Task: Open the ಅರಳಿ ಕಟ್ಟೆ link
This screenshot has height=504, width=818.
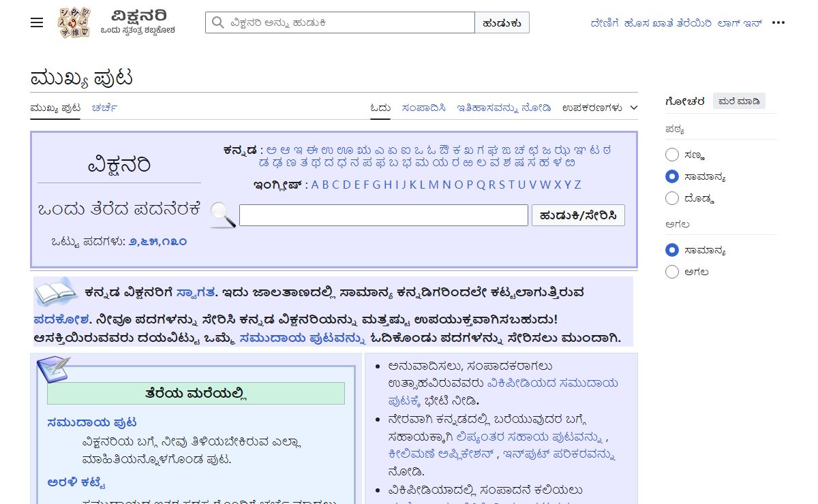Action: click(x=76, y=482)
